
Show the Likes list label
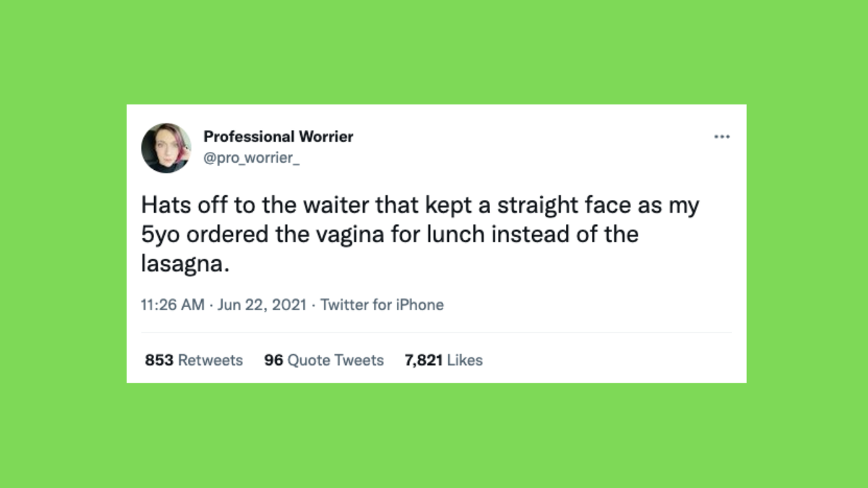[x=465, y=360]
